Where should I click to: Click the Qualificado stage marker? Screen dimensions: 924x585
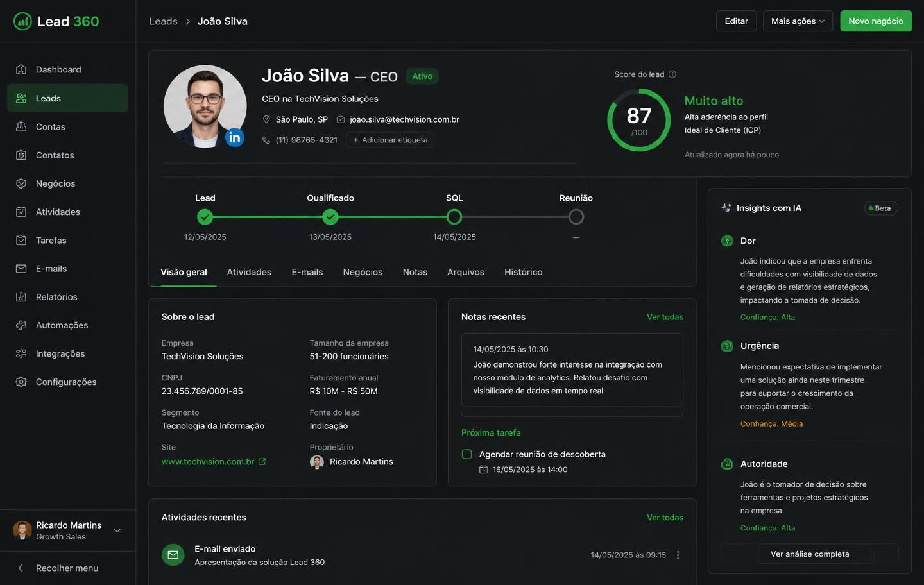pos(330,217)
